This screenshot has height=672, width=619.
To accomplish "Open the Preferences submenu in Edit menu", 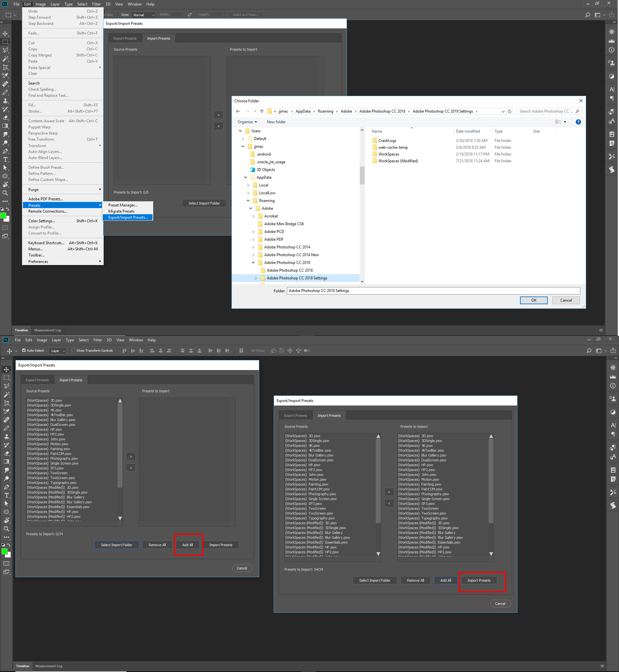I will click(63, 262).
